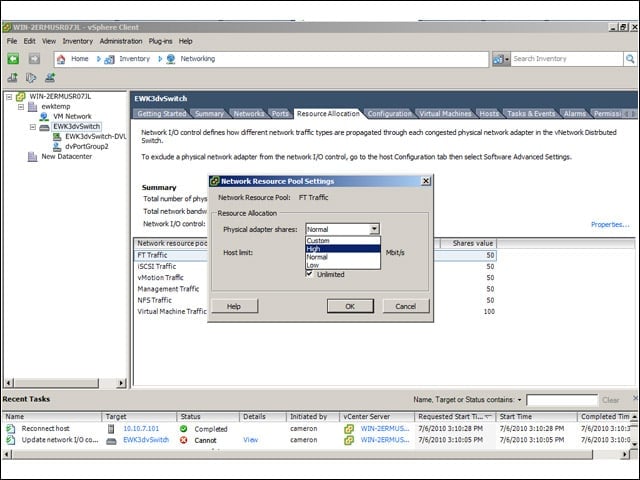The height and width of the screenshot is (480, 640).
Task: Click first toolbar icon under navigation bar
Action: click(13, 78)
